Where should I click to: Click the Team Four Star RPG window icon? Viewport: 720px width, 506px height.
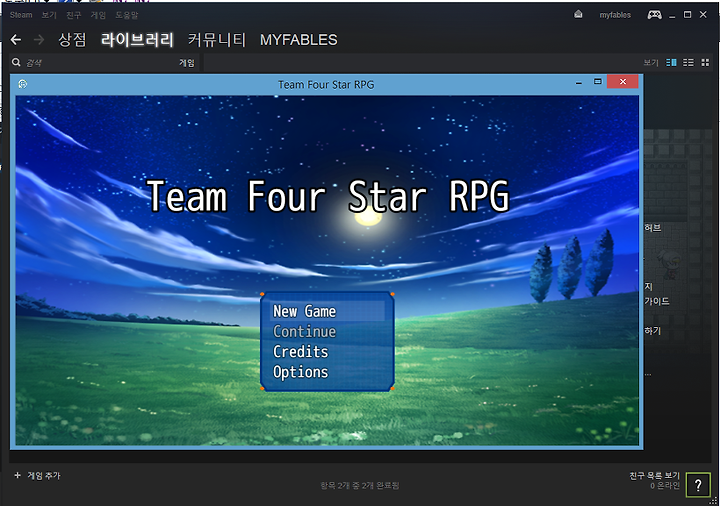pyautogui.click(x=22, y=84)
